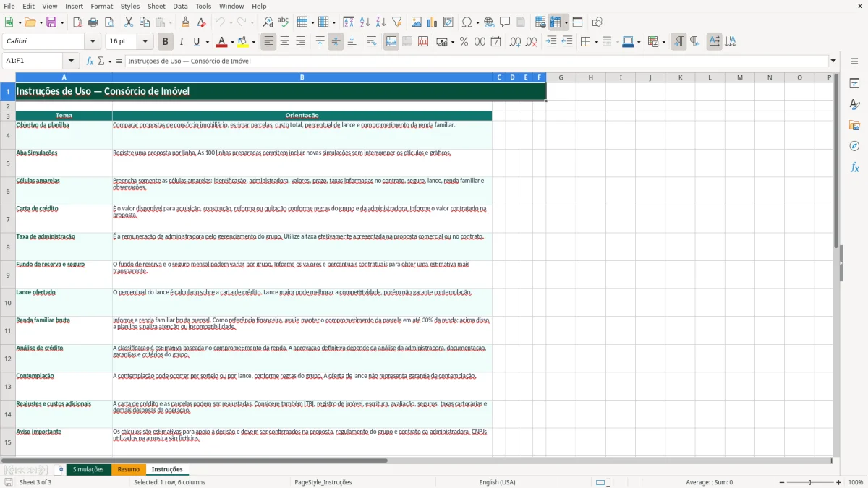
Task: Add a decimal place
Action: click(515, 42)
